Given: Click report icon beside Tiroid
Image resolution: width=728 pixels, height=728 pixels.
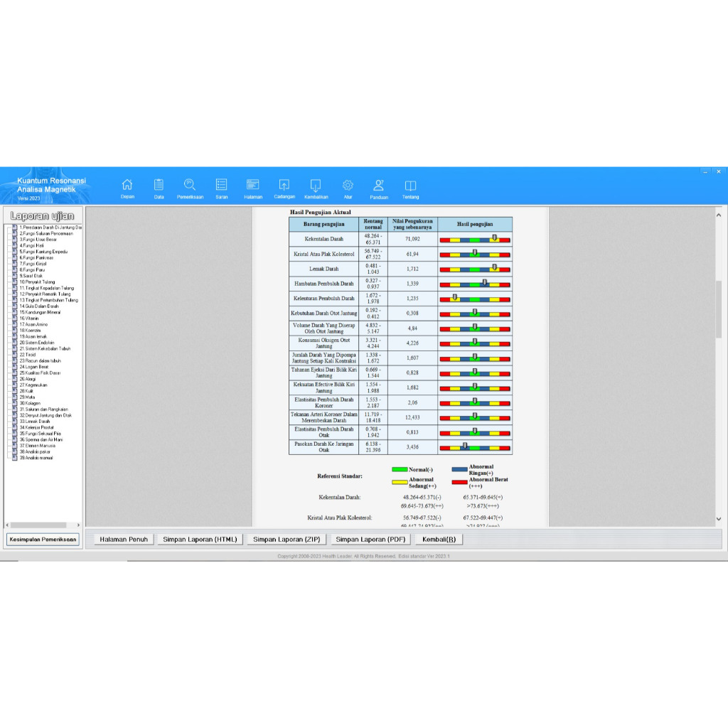Looking at the screenshot, I should point(15,355).
